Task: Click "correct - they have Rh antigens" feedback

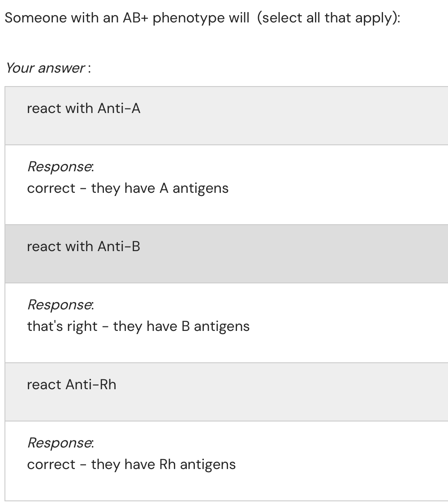Action: click(131, 465)
